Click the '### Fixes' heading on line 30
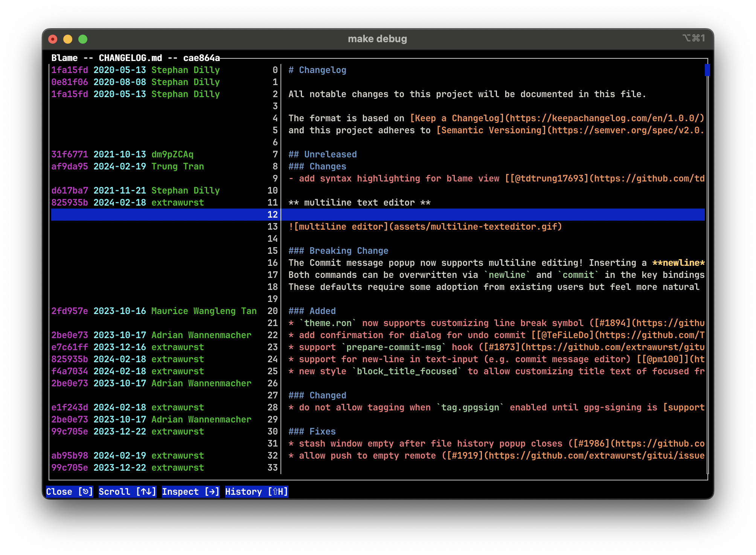The image size is (756, 555). click(312, 431)
